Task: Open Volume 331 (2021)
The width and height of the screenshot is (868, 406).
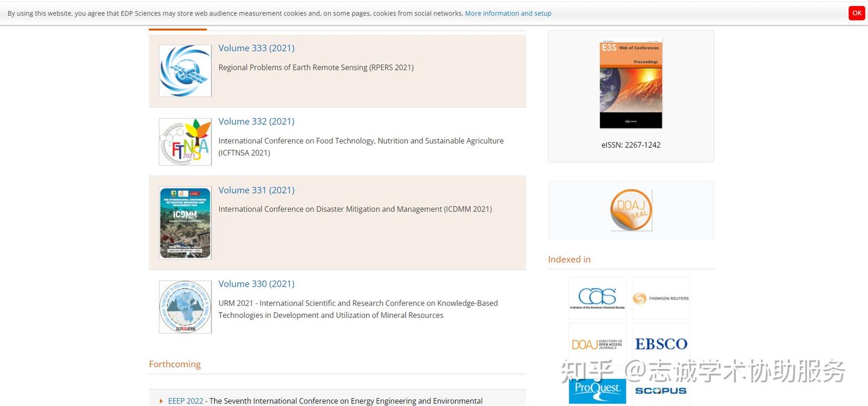Action: (256, 190)
